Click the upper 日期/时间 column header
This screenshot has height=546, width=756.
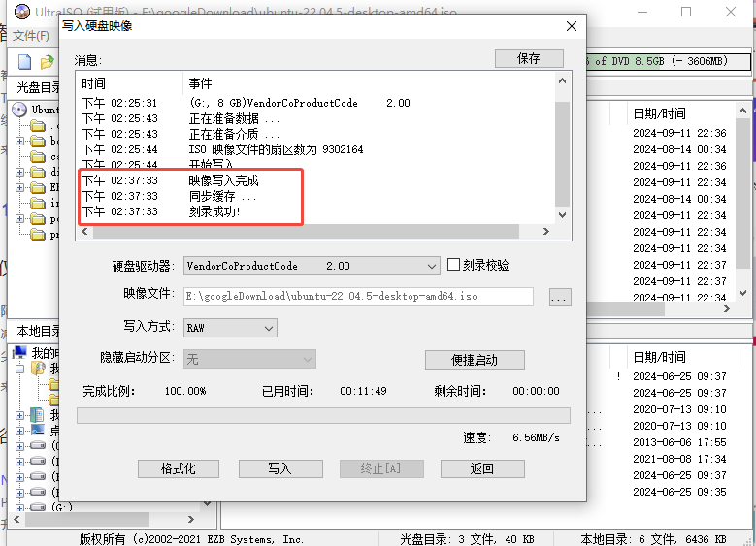point(659,113)
